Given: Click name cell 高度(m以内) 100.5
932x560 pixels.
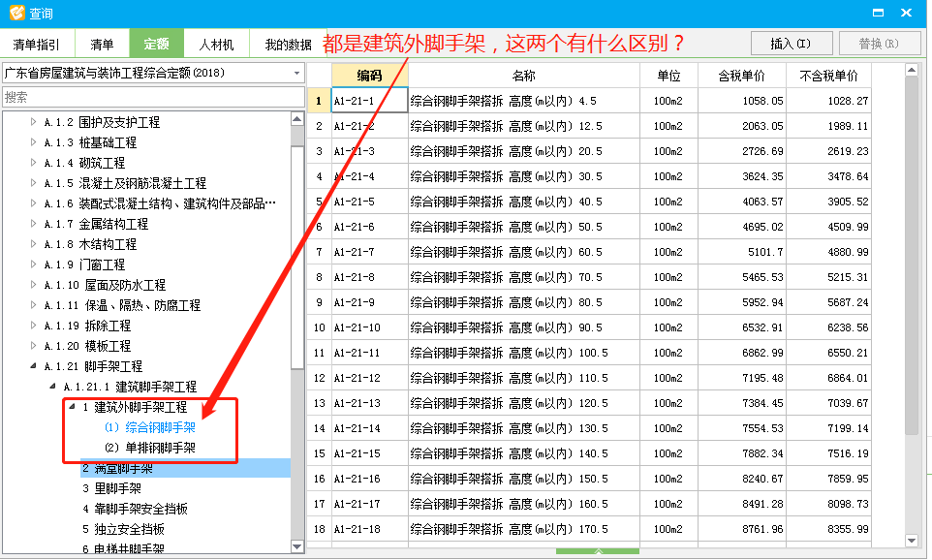Looking at the screenshot, I should point(524,353).
